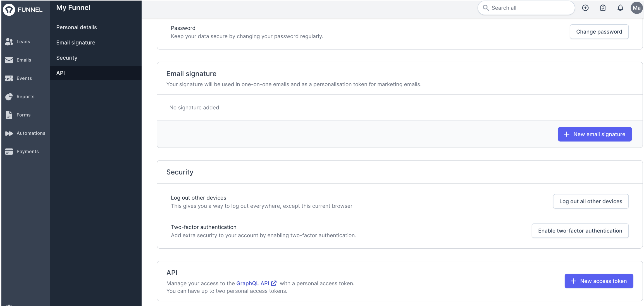This screenshot has height=306, width=644.
Task: Open the Forms document icon
Action: (9, 115)
